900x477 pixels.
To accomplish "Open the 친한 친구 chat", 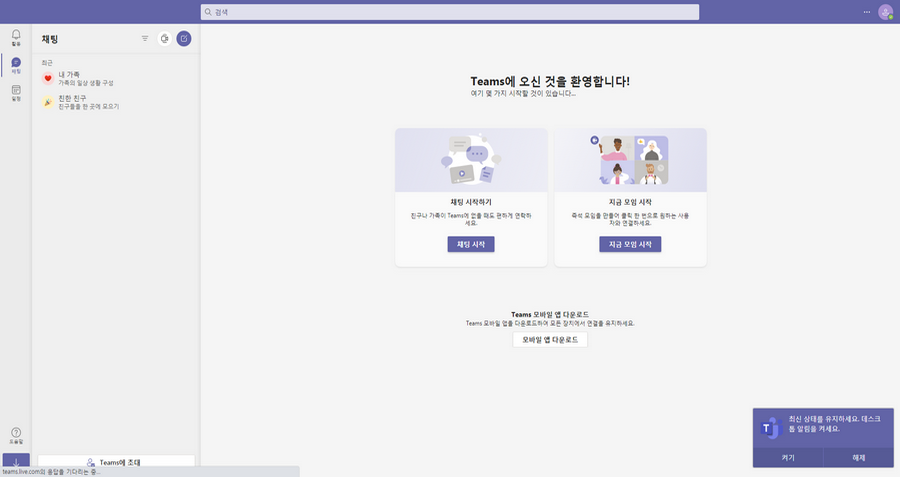I will pyautogui.click(x=116, y=102).
